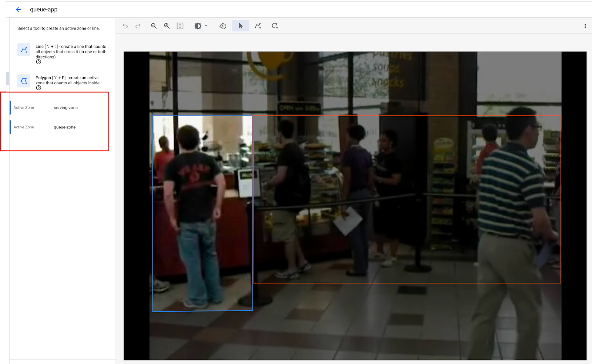Open the three-dot more options menu
Viewport: 592px width, 364px height.
click(x=585, y=26)
